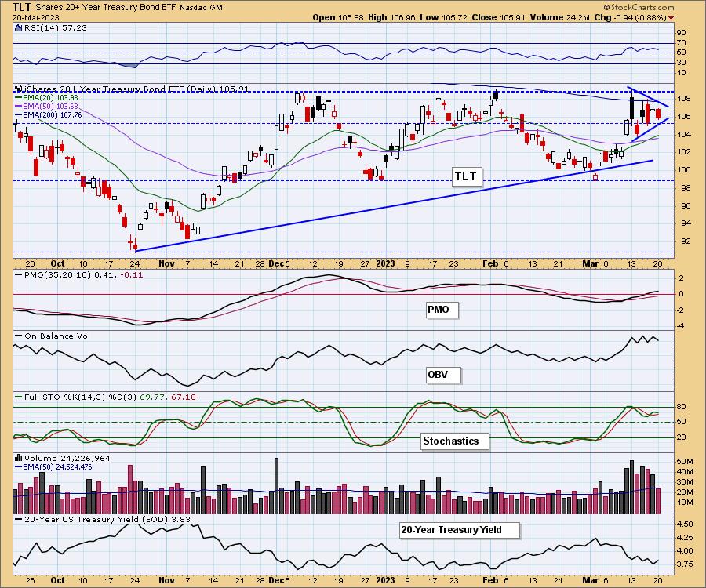The width and height of the screenshot is (706, 588).
Task: Click the RSI legend chart icon
Action: [19, 27]
